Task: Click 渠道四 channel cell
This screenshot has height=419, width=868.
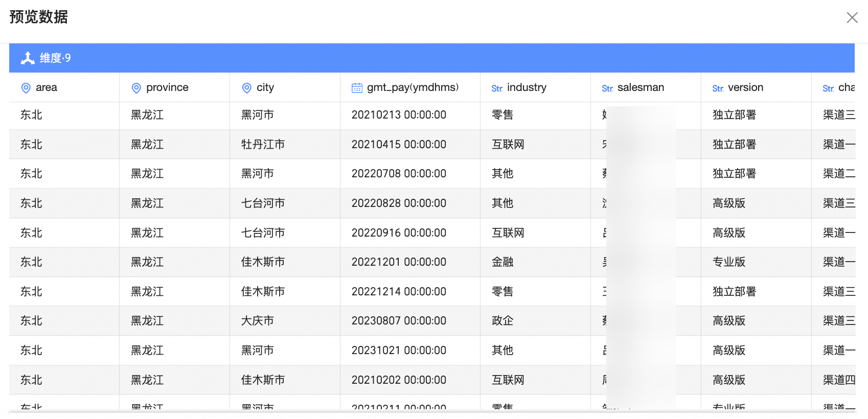Action: point(839,380)
